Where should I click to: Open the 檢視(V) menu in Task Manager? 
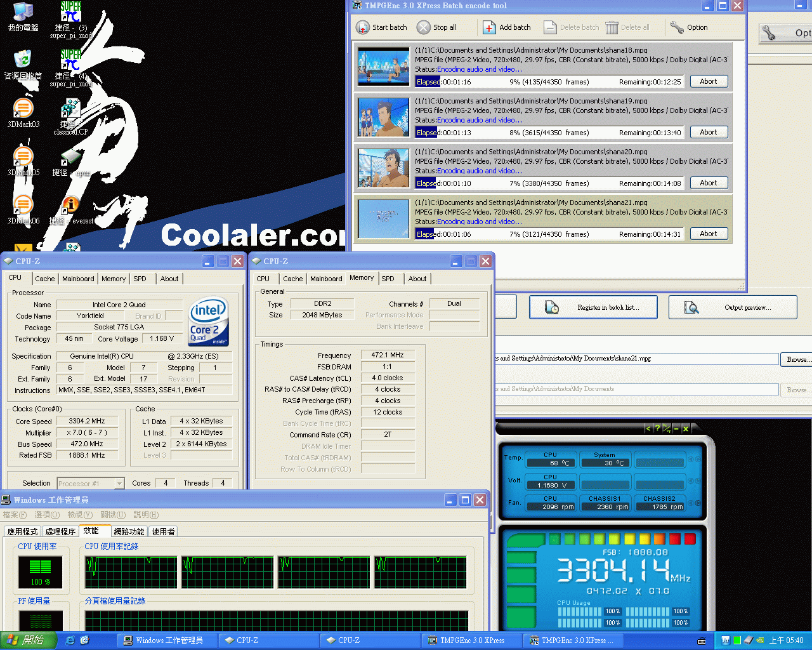click(80, 515)
